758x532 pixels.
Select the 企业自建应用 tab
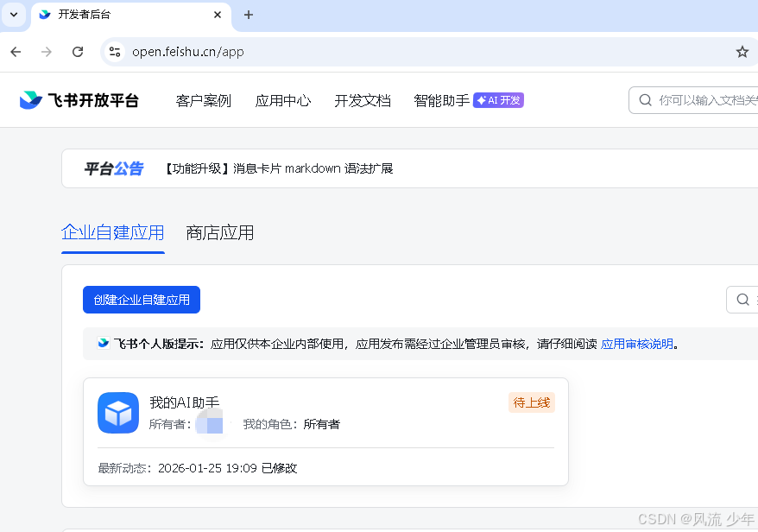[112, 233]
